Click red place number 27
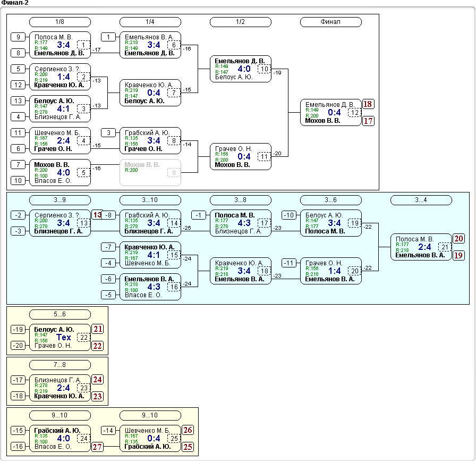Viewport: 476px width, 461px height. click(x=98, y=447)
